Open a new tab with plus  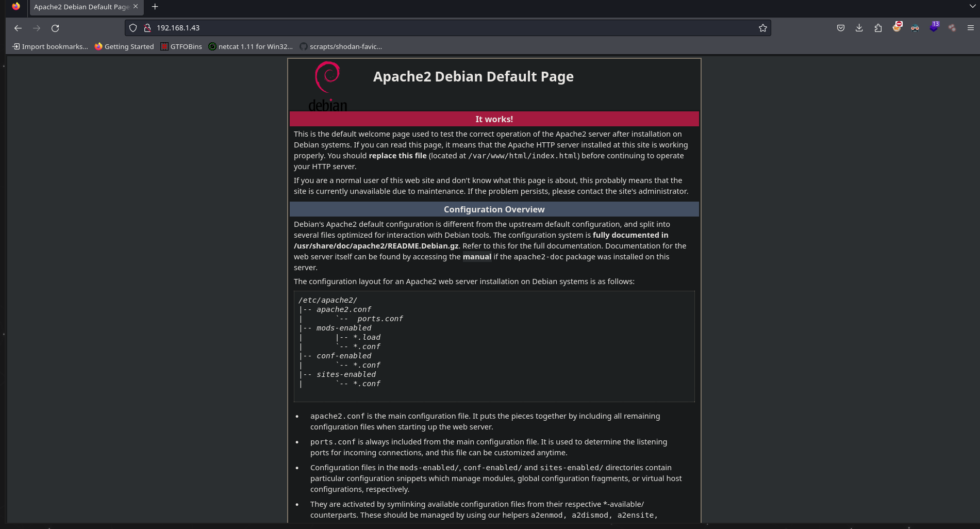tap(155, 7)
